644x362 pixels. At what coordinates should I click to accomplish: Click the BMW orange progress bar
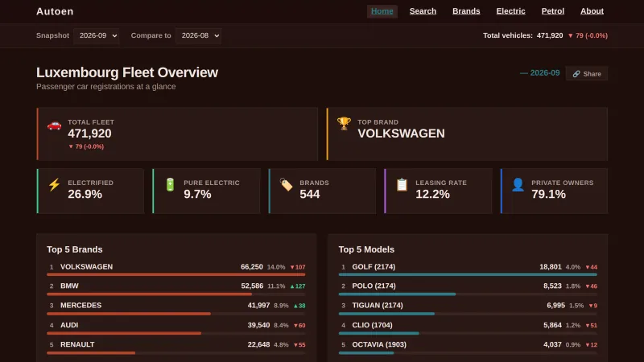click(x=149, y=294)
